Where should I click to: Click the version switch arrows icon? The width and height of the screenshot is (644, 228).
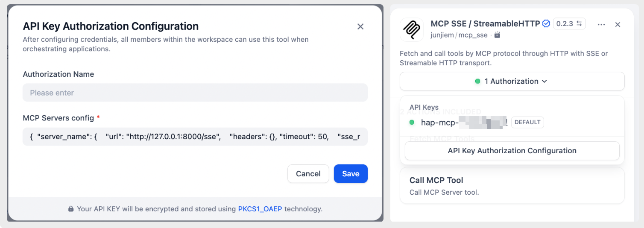point(579,24)
